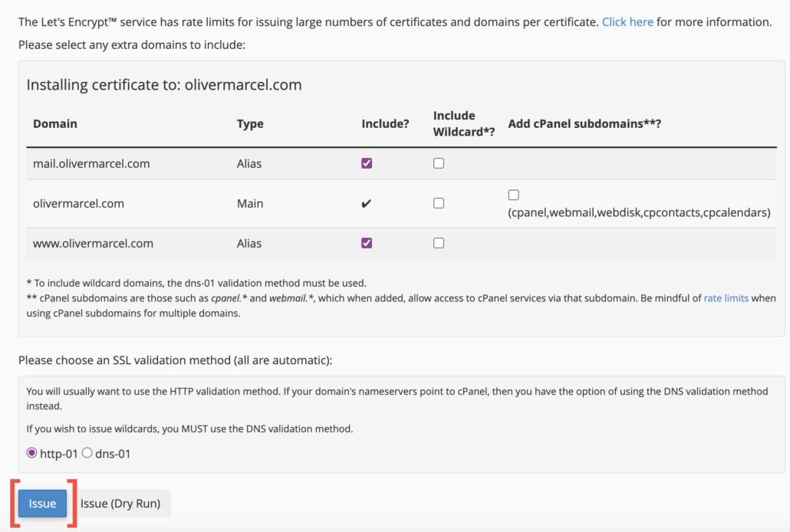Select the www.olivermarcel.com domain text
Image resolution: width=790 pixels, height=532 pixels.
(93, 243)
